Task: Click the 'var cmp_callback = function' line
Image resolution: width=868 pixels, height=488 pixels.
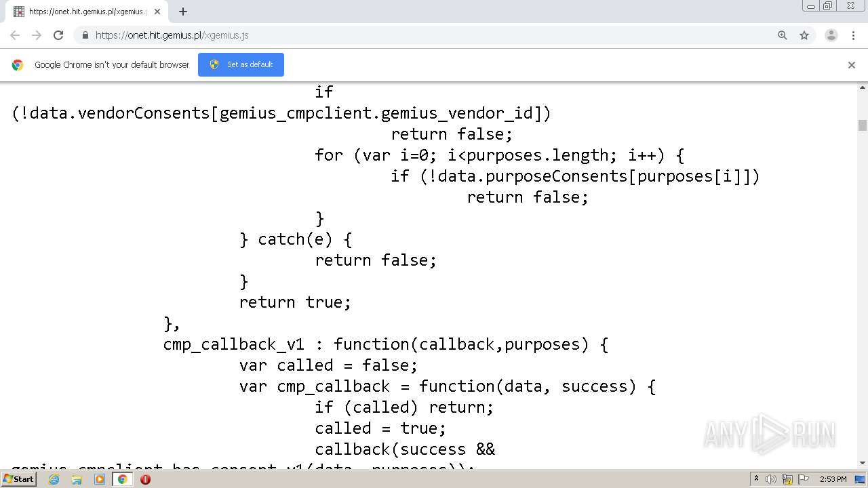Action: coord(447,386)
